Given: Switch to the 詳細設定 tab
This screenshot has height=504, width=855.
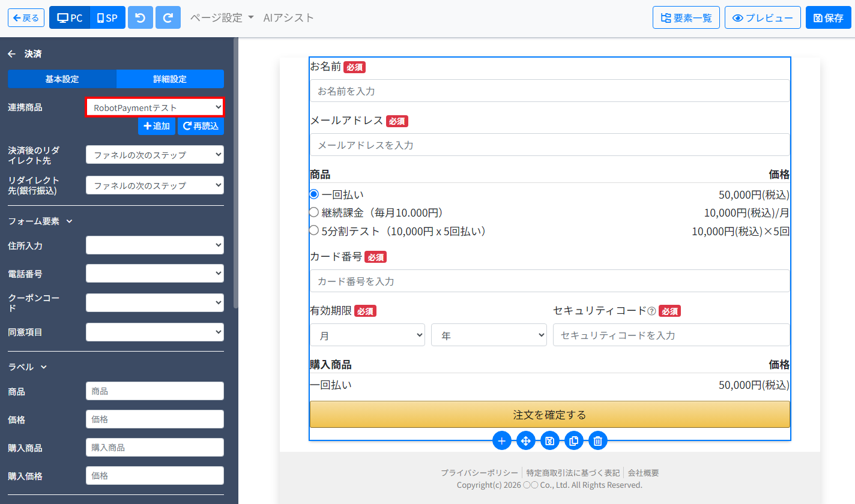Looking at the screenshot, I should [170, 79].
